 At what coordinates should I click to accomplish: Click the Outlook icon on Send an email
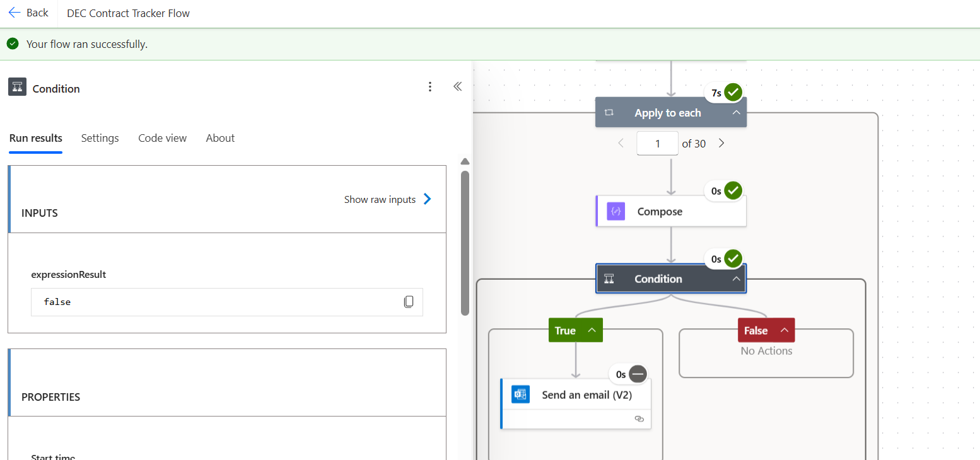[x=520, y=394]
